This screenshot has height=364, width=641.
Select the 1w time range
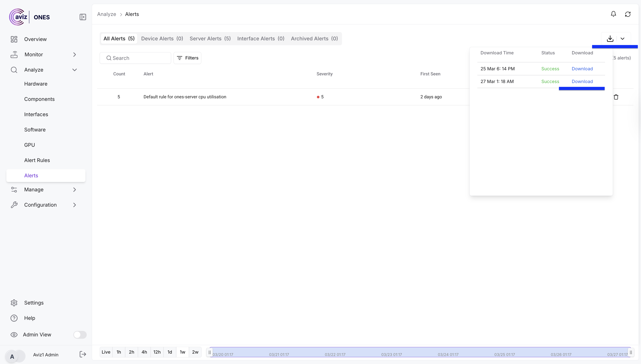182,352
